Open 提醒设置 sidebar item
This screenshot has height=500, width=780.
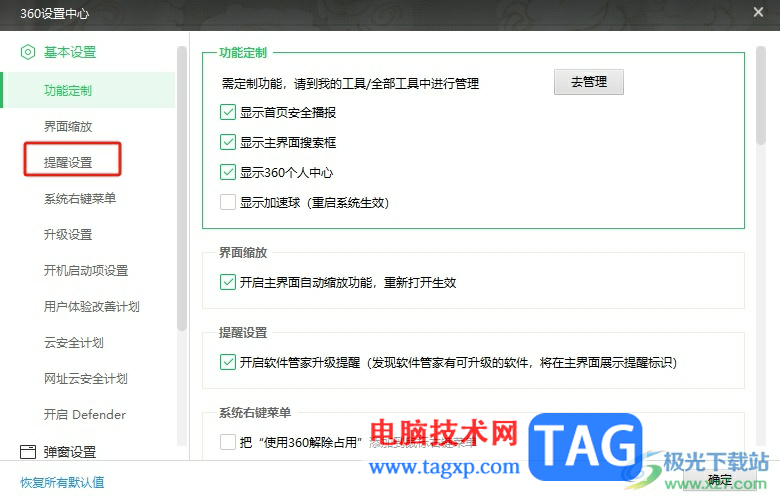(x=68, y=162)
